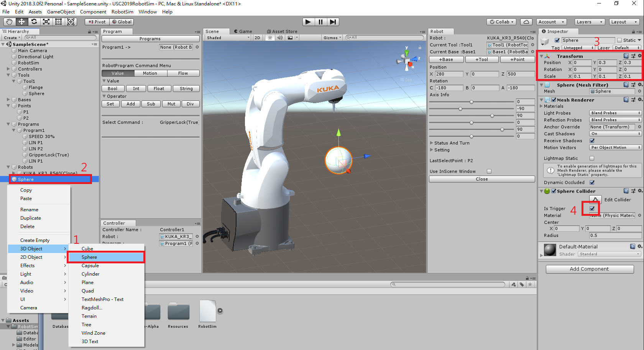Toggle Dynamic Occluded checkbox
The width and height of the screenshot is (644, 350).
(592, 182)
